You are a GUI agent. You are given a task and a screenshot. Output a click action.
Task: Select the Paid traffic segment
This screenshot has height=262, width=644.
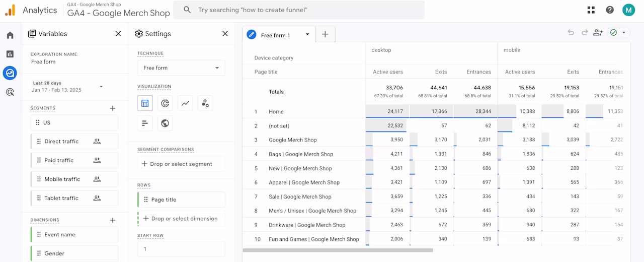74,160
